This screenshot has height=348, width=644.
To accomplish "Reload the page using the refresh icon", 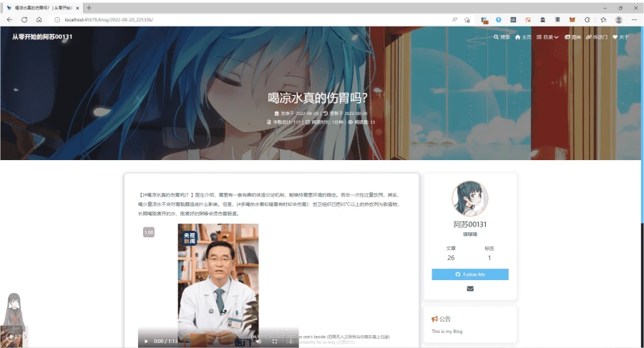I will tap(24, 20).
